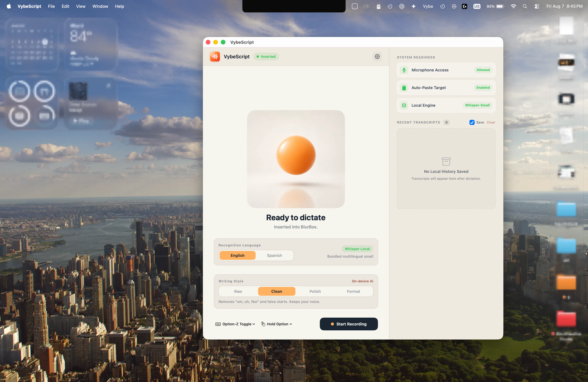The width and height of the screenshot is (588, 382).
Task: Open the Wi-Fi menu
Action: point(513,6)
